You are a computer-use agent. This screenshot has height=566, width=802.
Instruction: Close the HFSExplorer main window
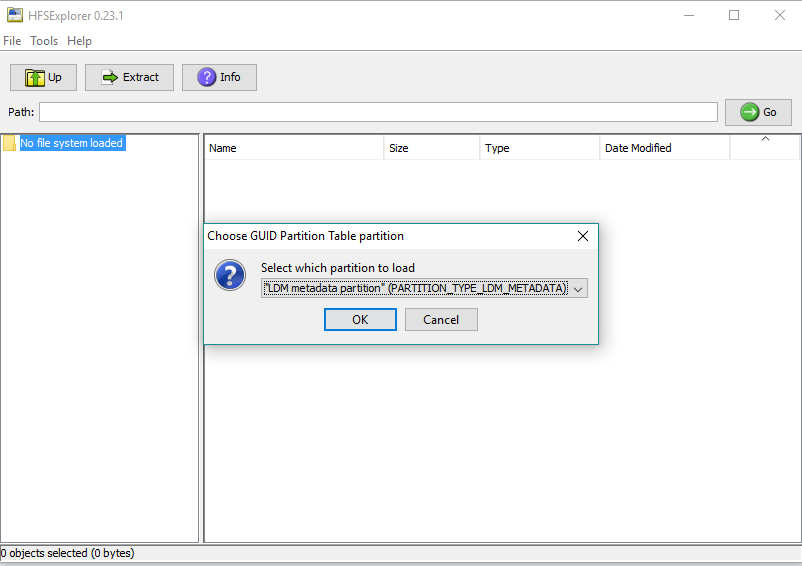779,15
